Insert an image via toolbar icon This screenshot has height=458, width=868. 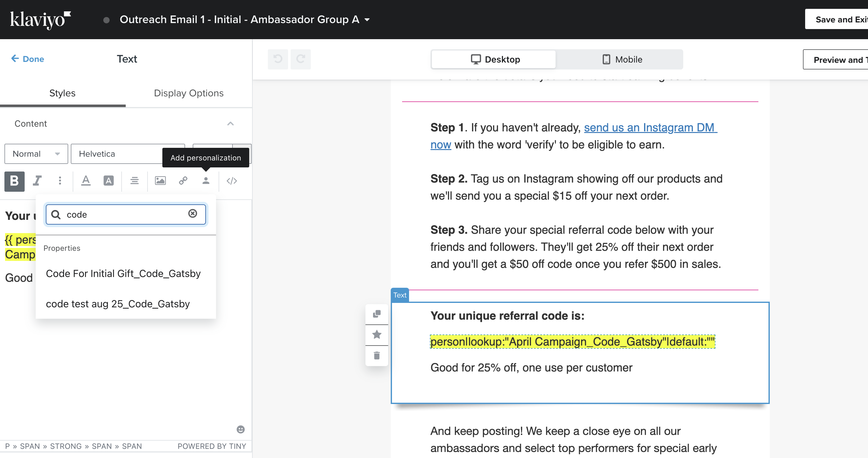pos(160,181)
